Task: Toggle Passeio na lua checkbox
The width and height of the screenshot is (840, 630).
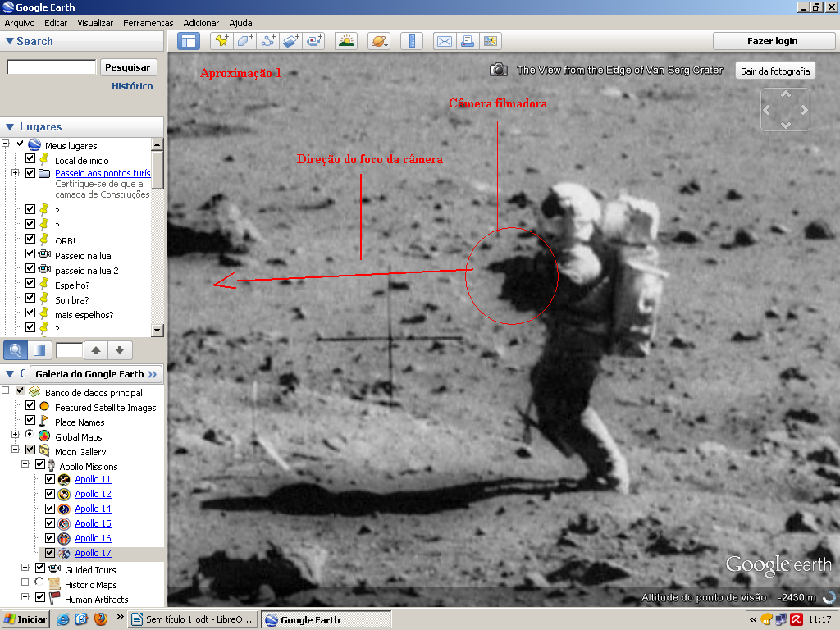Action: 30,253
